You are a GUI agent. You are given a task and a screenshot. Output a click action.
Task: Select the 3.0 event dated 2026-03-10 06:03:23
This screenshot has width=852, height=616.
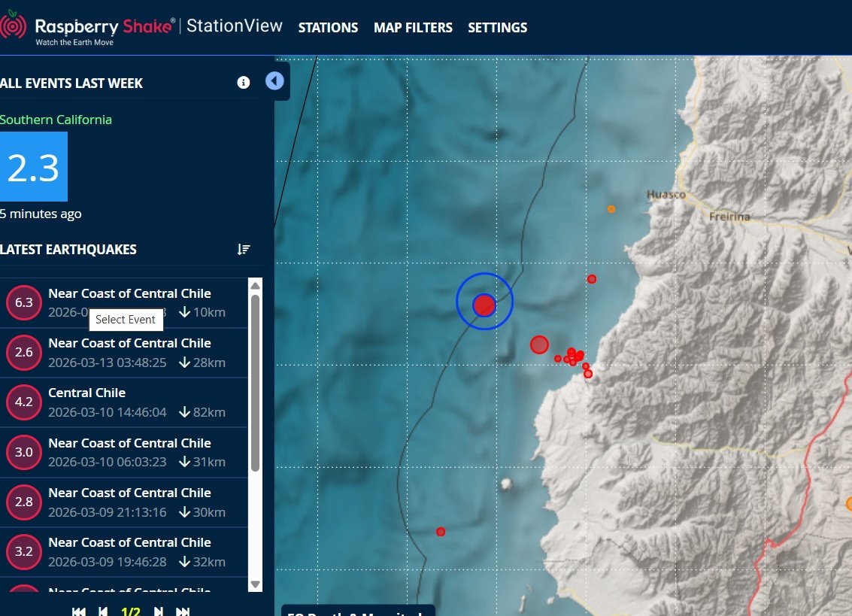tap(124, 452)
